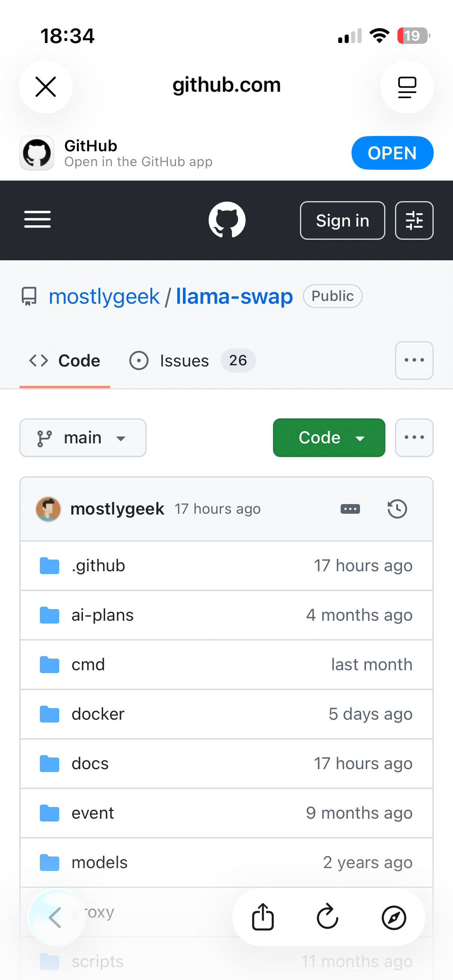
Task: Click the folder icon next to event
Action: [50, 813]
